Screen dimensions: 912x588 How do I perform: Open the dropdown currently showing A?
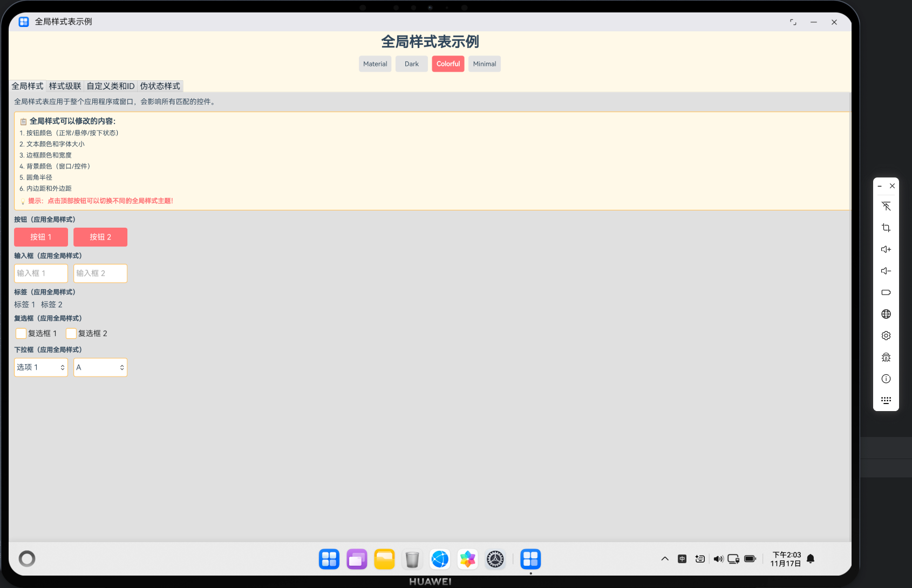[x=100, y=367]
